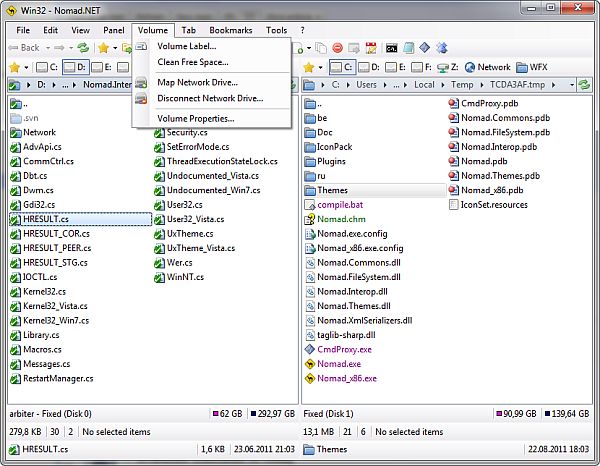Expand right panel favorites star dropdown
The width and height of the screenshot is (600, 466).
tap(320, 68)
